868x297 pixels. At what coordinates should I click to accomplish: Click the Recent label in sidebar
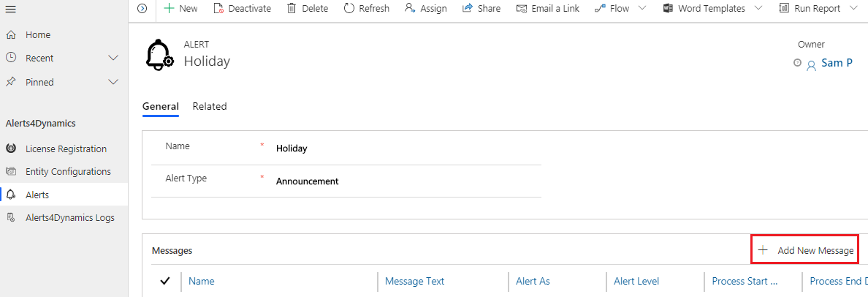pos(39,59)
